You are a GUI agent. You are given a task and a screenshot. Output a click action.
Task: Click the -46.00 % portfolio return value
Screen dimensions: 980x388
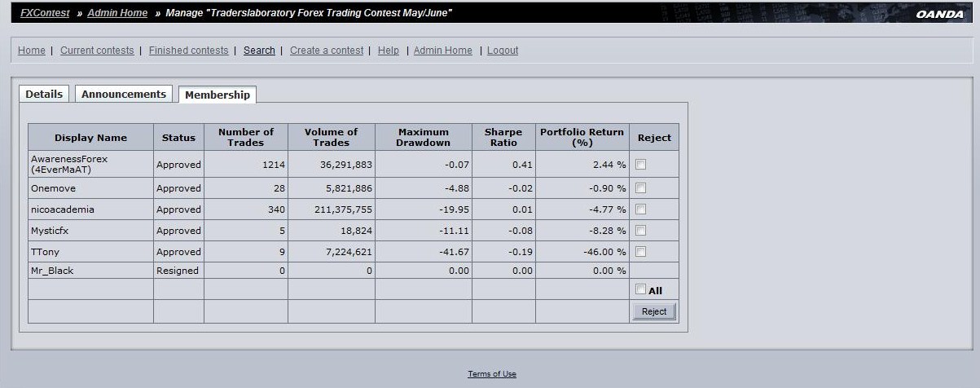[604, 252]
